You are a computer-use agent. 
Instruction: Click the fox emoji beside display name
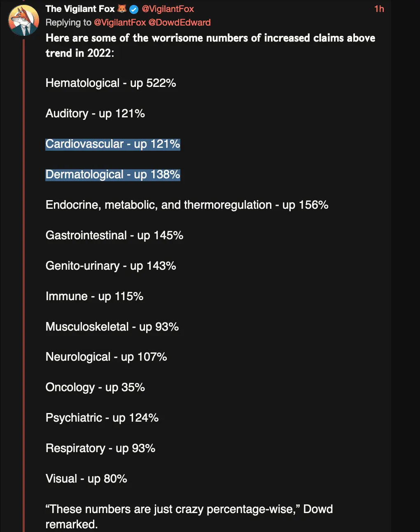pos(122,9)
